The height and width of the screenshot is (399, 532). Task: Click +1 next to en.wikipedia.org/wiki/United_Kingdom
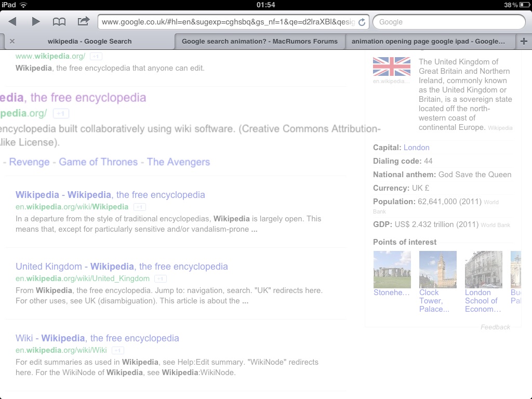pyautogui.click(x=161, y=279)
